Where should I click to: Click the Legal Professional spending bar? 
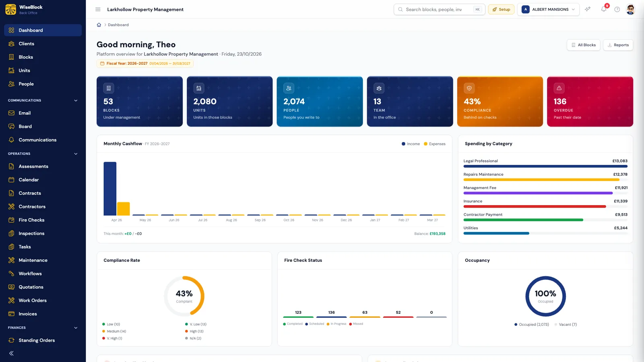point(545,166)
